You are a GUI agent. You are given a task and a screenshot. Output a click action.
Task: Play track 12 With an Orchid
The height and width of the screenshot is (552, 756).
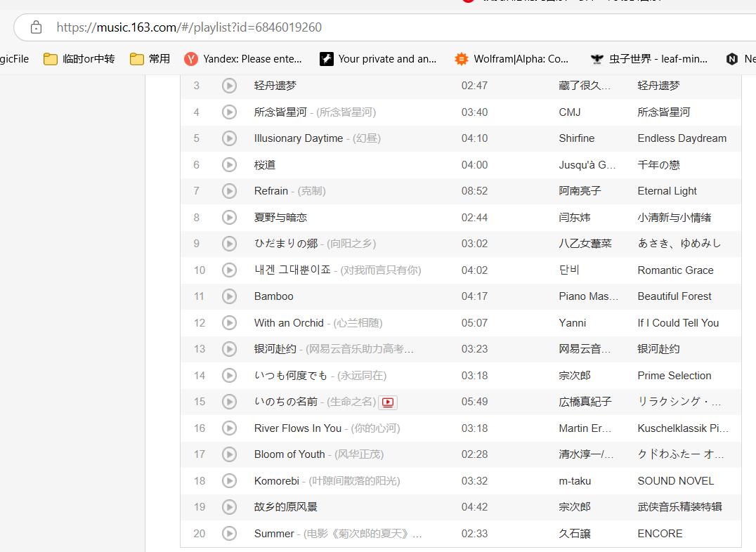229,322
